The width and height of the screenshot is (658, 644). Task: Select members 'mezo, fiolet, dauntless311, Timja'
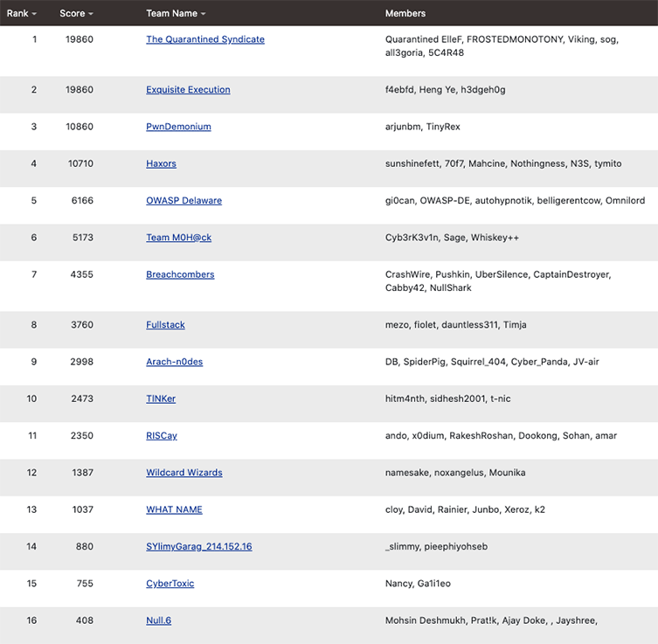point(456,324)
